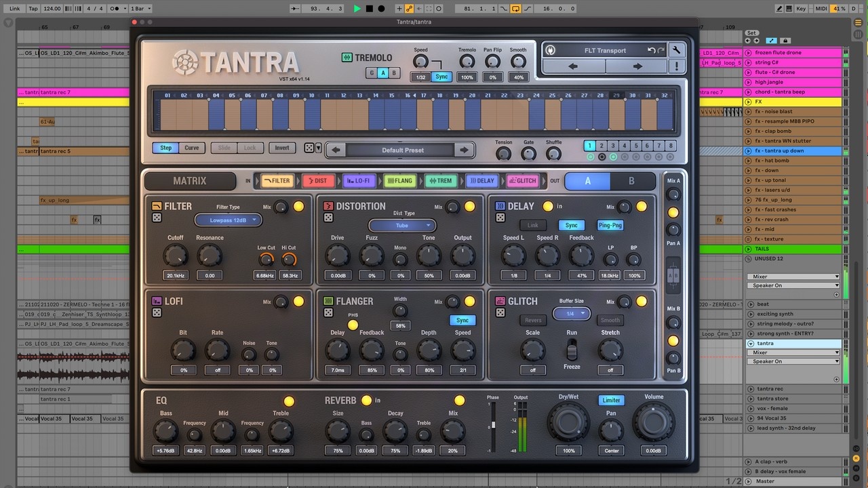868x488 pixels.
Task: Open the Filter Type Lowpass 12dB dropdown
Action: pyautogui.click(x=228, y=220)
